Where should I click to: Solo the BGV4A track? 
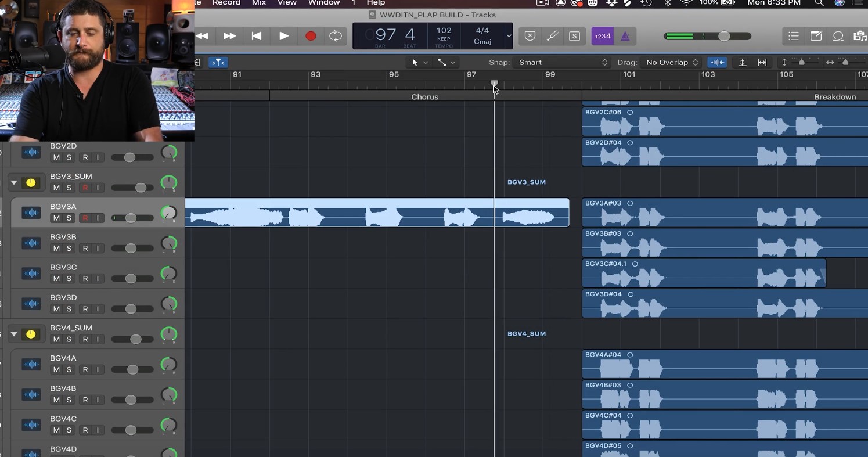[69, 369]
